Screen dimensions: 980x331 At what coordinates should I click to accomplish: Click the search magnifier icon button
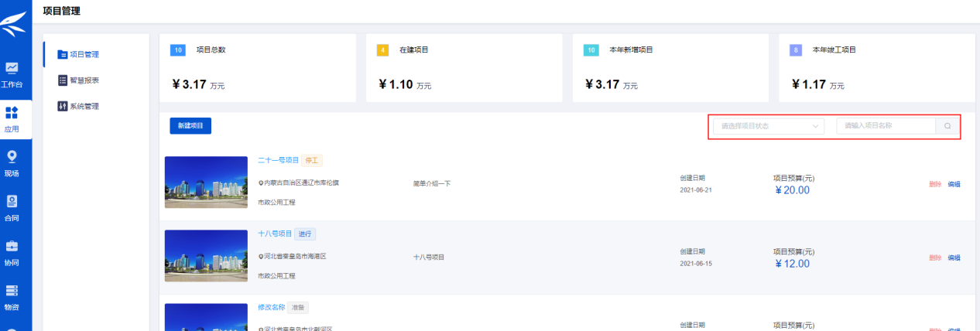pyautogui.click(x=947, y=125)
